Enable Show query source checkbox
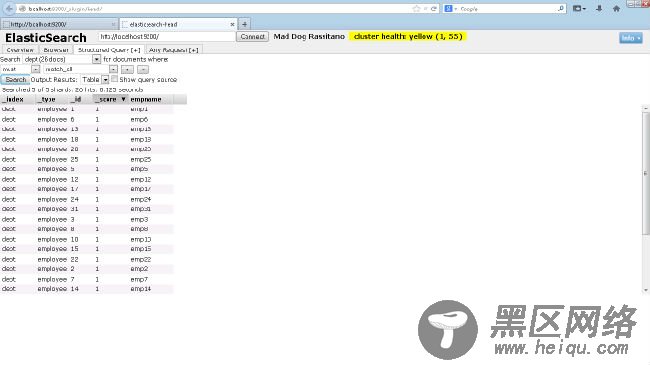Viewport: 650px width, 365px height. pyautogui.click(x=114, y=79)
